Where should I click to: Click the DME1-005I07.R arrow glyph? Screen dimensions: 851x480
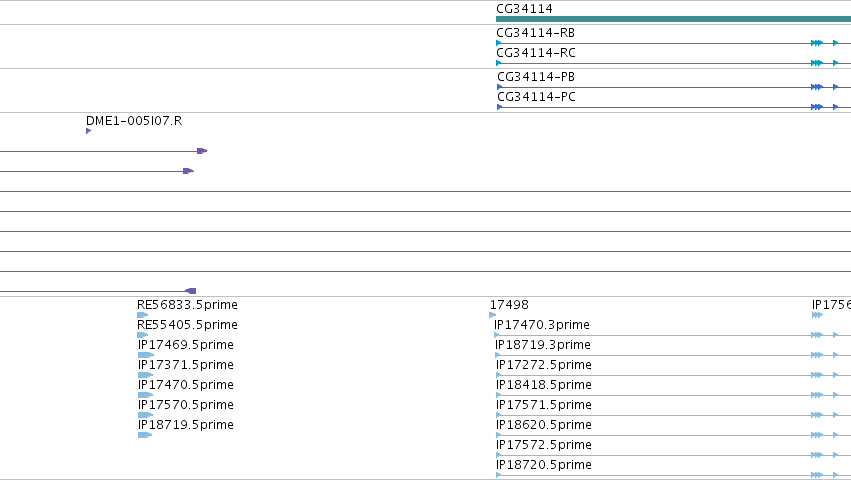[88, 131]
